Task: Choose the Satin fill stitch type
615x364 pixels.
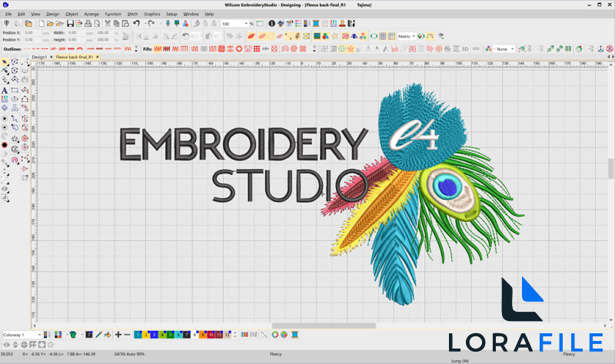Action: [158, 49]
